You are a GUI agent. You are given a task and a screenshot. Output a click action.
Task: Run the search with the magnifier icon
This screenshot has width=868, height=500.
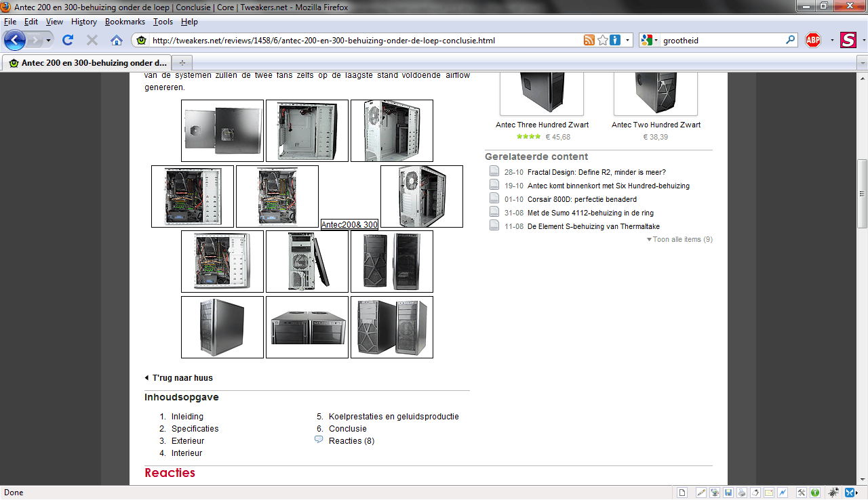click(x=790, y=40)
